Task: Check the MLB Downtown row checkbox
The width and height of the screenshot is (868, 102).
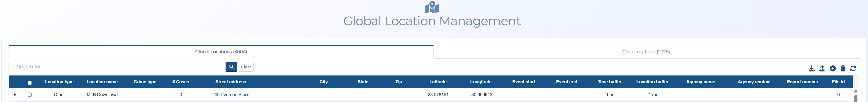Action: 30,95
